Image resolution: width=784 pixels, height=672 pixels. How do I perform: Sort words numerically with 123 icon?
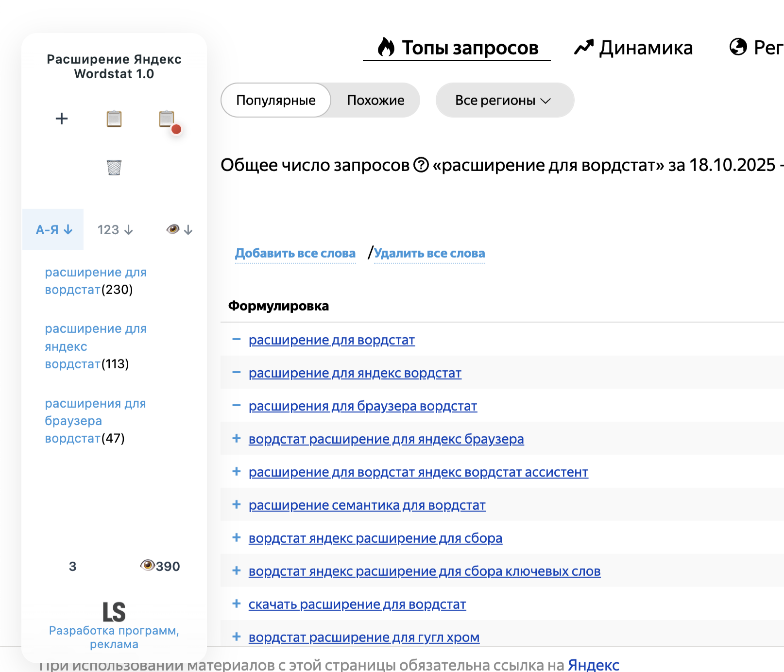tap(115, 229)
